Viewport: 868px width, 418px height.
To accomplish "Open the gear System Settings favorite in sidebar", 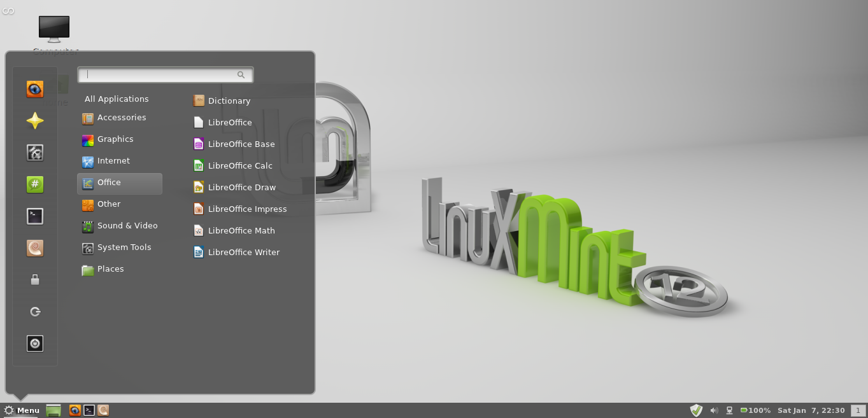I will point(35,153).
